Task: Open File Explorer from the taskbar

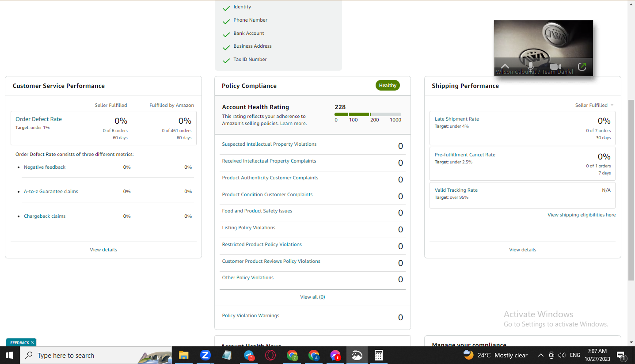Action: click(183, 355)
